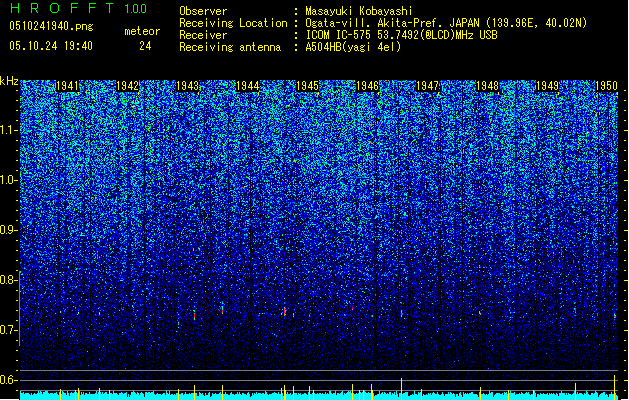The width and height of the screenshot is (629, 400).
Task: Click the 'Receiving Location' field label
Action: [x=233, y=23]
